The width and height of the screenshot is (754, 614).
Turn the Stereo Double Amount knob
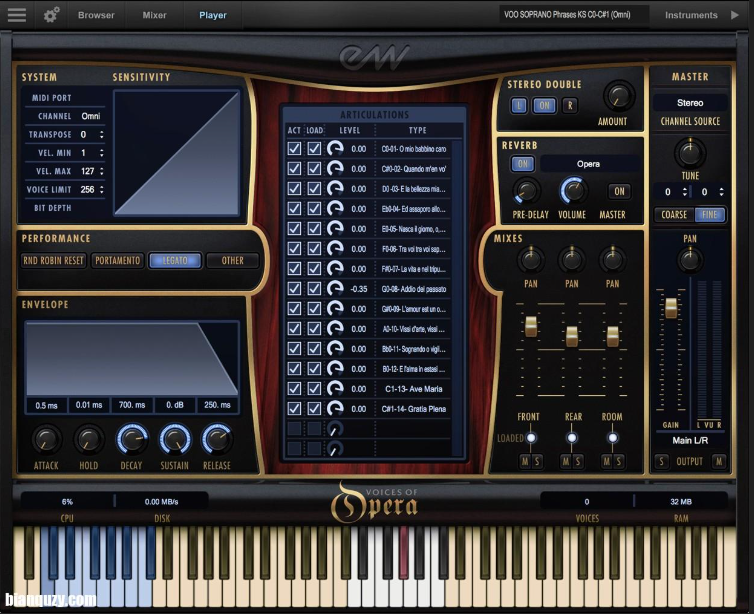[x=618, y=96]
